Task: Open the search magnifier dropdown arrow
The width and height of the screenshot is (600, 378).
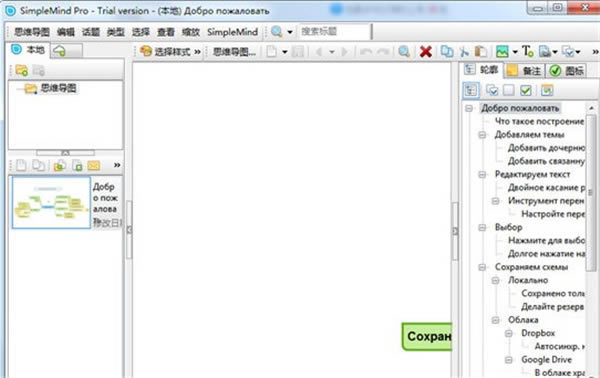Action: [290, 32]
